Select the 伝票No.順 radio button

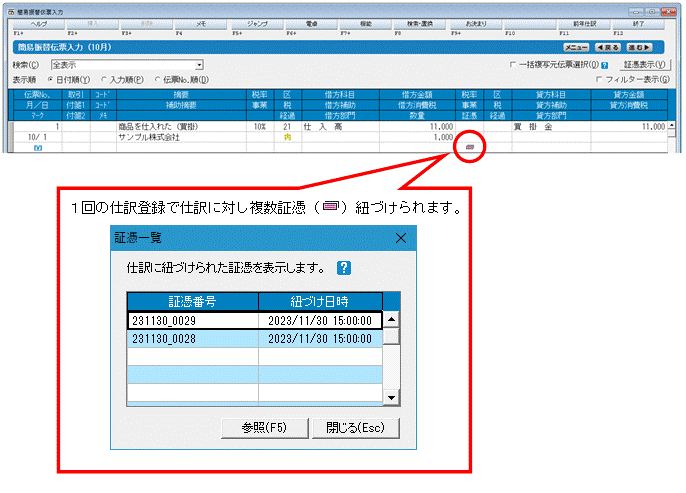(157, 80)
